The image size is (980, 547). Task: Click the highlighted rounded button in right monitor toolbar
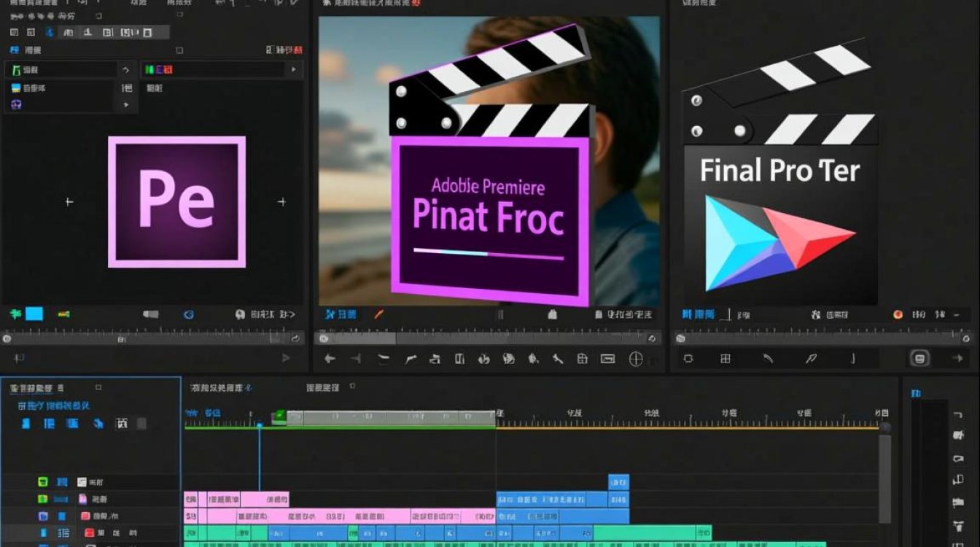[919, 358]
